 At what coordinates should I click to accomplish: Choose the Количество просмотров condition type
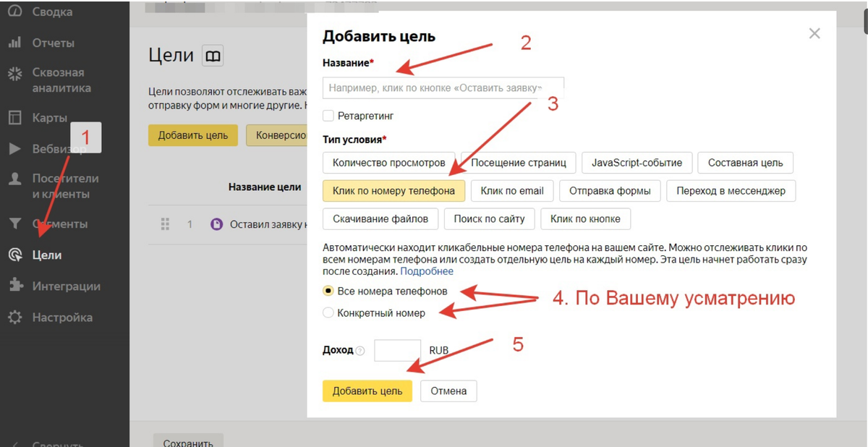tap(388, 163)
